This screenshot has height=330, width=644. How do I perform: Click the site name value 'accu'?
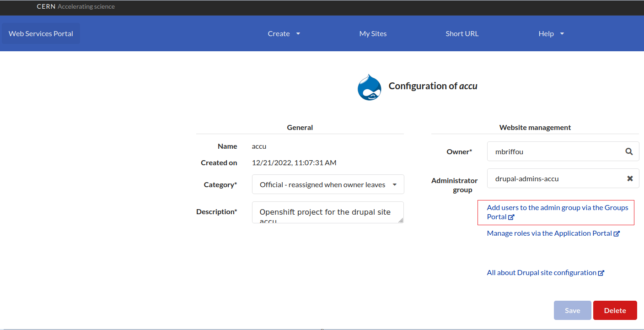tap(259, 146)
